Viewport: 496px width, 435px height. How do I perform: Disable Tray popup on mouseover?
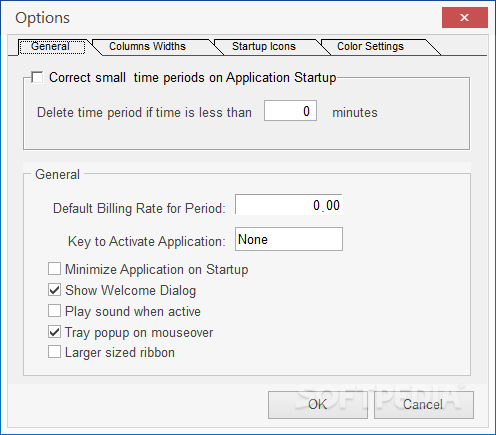[54, 332]
